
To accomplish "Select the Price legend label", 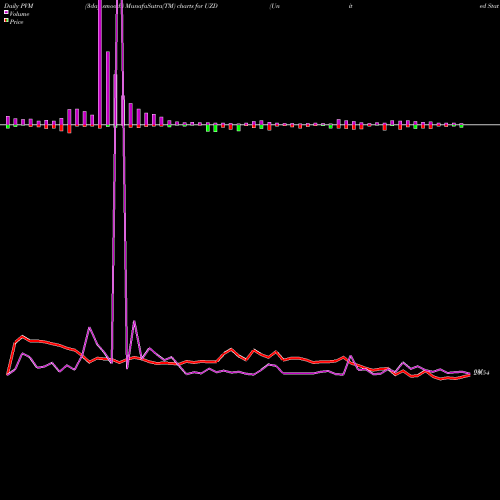I will pos(16,22).
